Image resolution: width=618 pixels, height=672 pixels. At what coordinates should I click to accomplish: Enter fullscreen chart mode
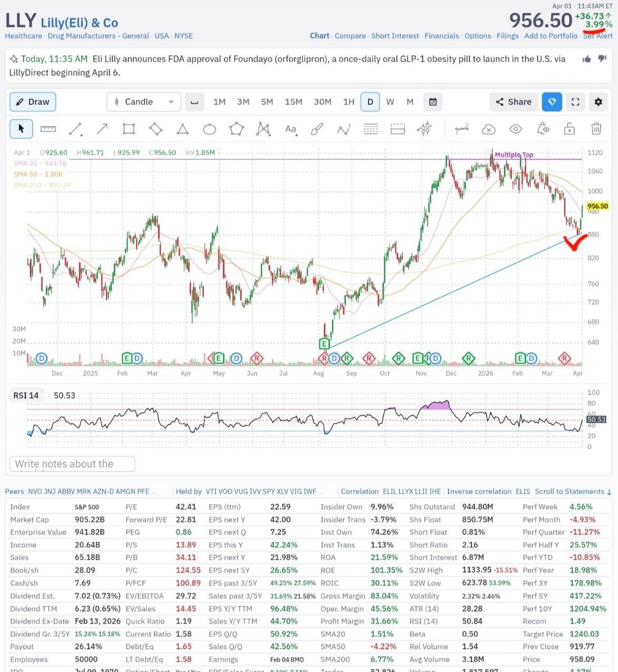(575, 102)
